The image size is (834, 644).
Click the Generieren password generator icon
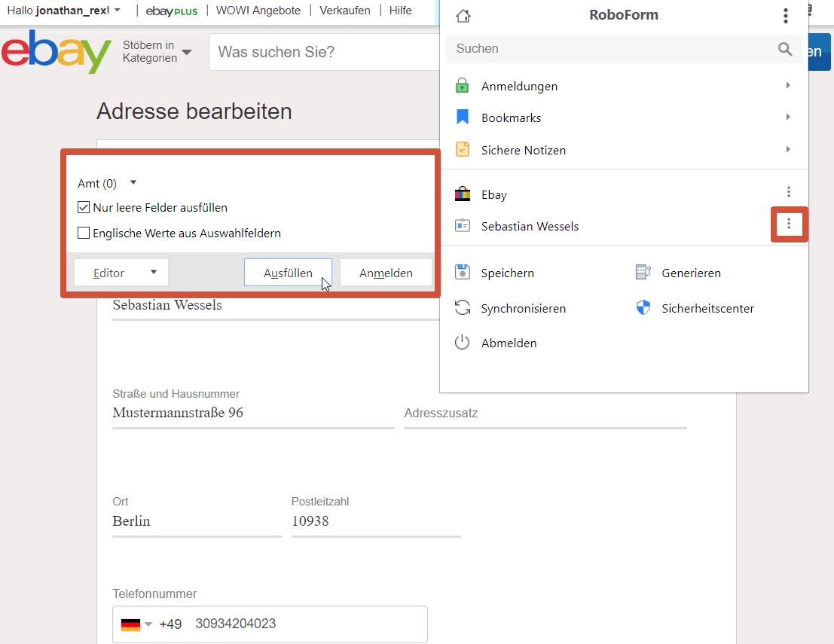tap(643, 272)
